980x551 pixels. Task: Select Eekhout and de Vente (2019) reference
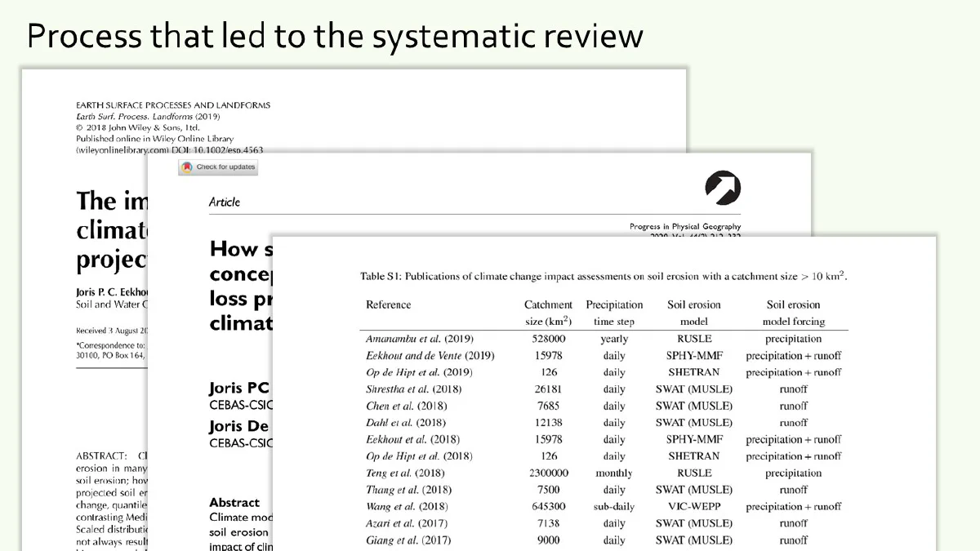430,356
